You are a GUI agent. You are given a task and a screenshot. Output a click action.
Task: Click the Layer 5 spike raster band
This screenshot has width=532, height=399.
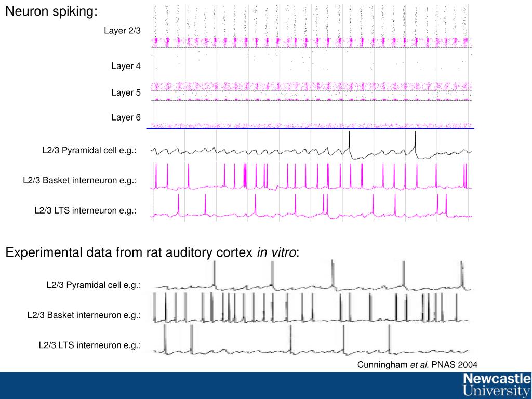point(312,91)
